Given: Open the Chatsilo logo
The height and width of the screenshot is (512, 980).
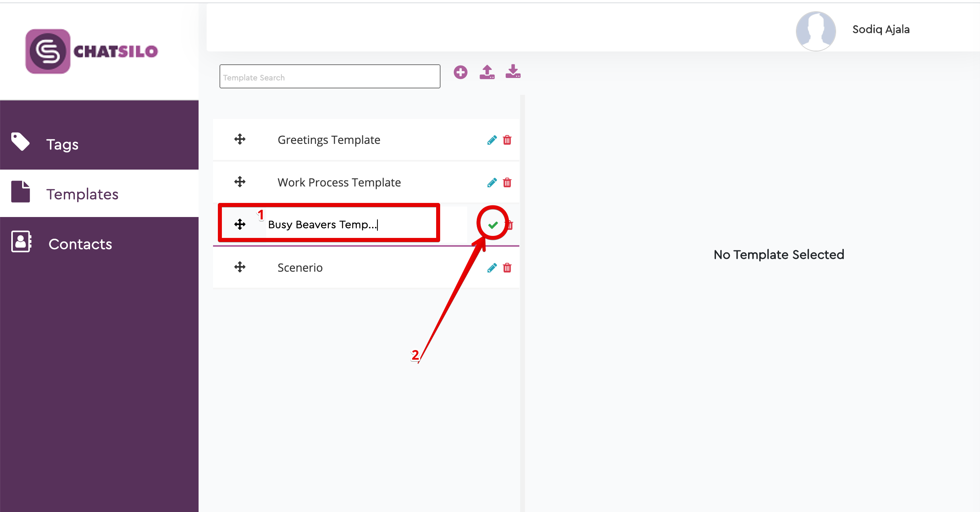Looking at the screenshot, I should 90,51.
